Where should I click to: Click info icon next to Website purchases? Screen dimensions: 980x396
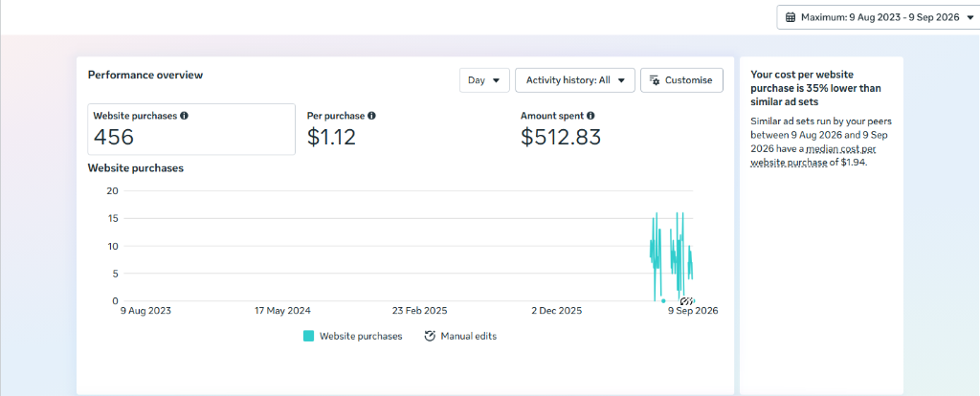(185, 116)
